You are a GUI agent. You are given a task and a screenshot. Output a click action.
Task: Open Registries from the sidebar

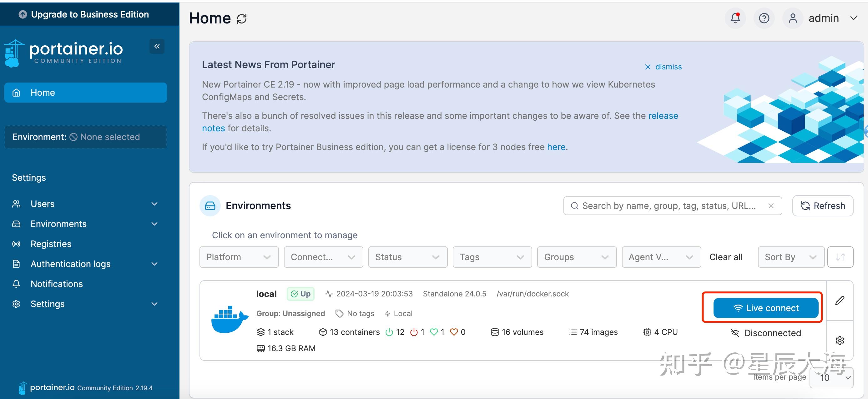tap(51, 244)
